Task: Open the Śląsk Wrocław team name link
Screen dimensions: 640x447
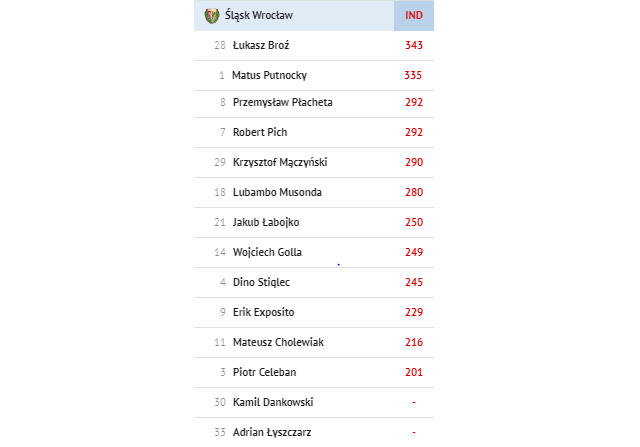Action: (x=259, y=16)
